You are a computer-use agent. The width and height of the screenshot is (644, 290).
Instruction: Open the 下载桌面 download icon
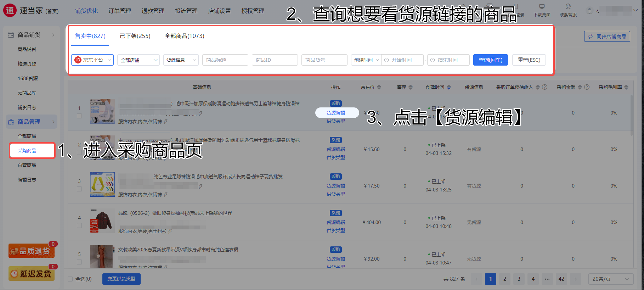[542, 7]
